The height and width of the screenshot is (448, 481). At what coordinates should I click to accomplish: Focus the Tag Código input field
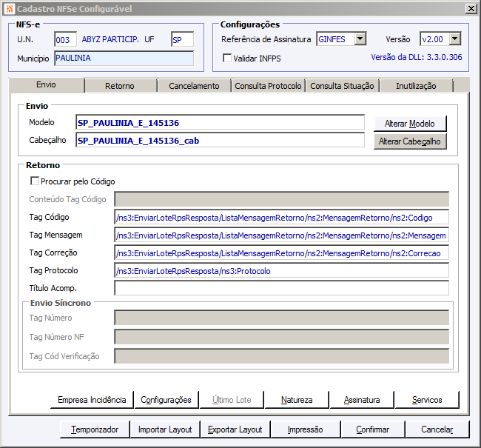click(x=282, y=218)
